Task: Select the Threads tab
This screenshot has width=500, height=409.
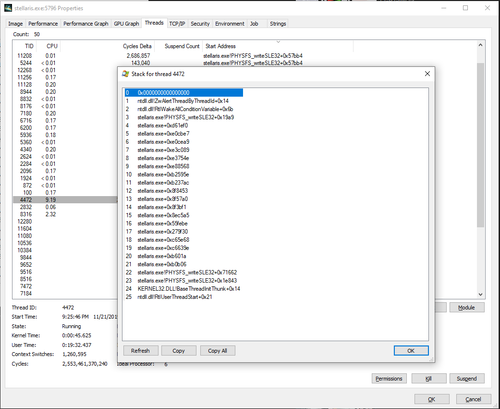Action: (154, 23)
